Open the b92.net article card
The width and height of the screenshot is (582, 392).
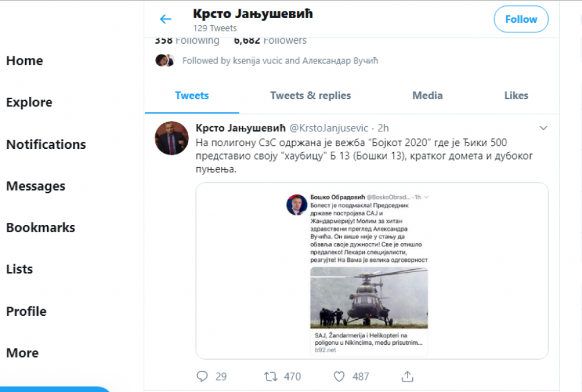[x=367, y=341]
